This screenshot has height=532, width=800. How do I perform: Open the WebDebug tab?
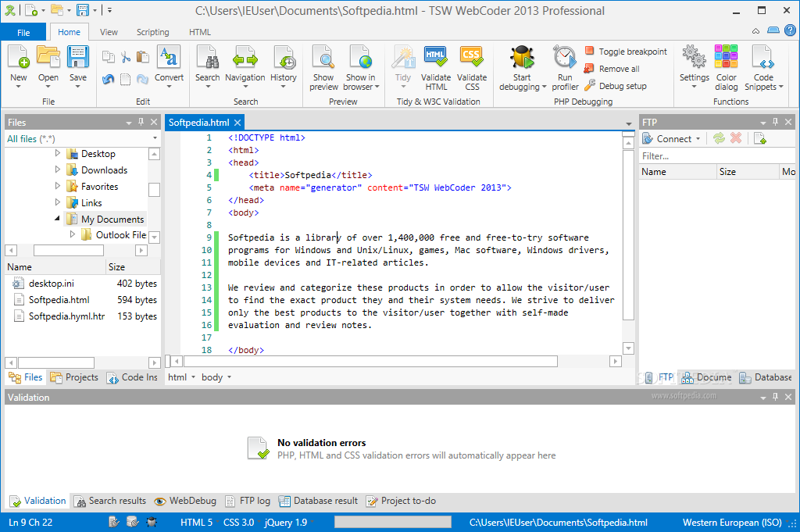click(x=185, y=501)
